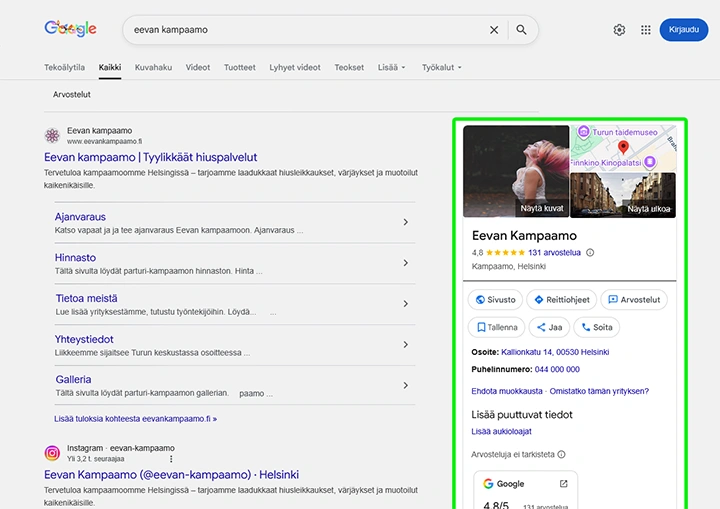Viewport: 720px width, 509px height.
Task: Expand the Työkalut dropdown
Action: 442,68
